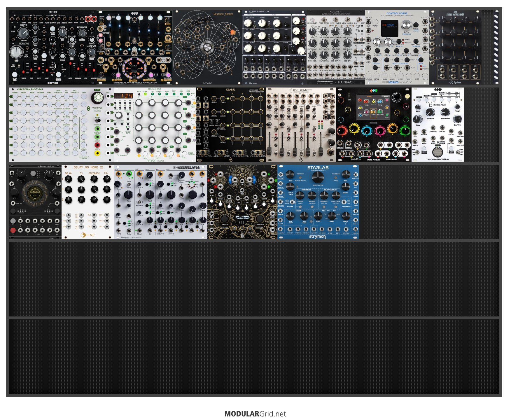
Task: Click the Spherical Wavetable Navigator LED ring
Action: 134,68
